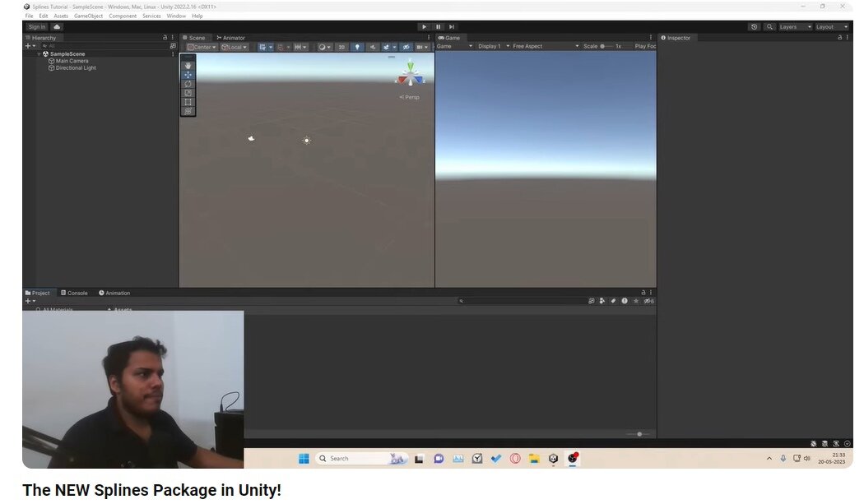Viewport: 864px width, 504px height.
Task: Switch to the Animator tab
Action: 230,38
